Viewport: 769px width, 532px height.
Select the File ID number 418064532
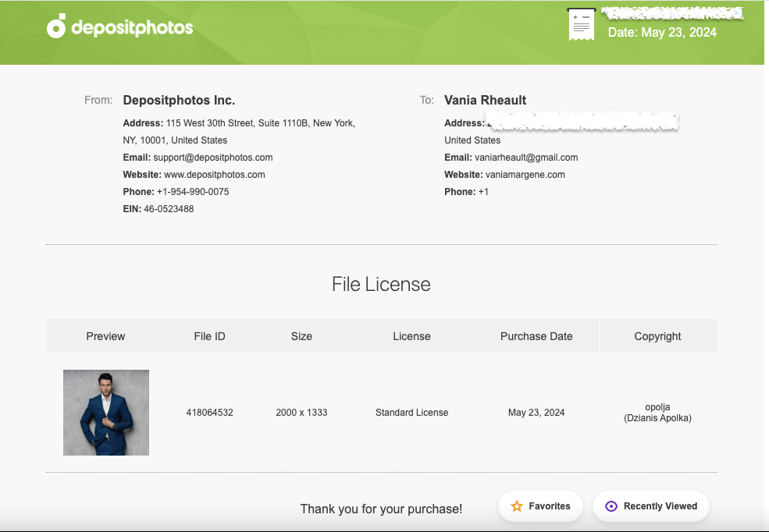[209, 413]
